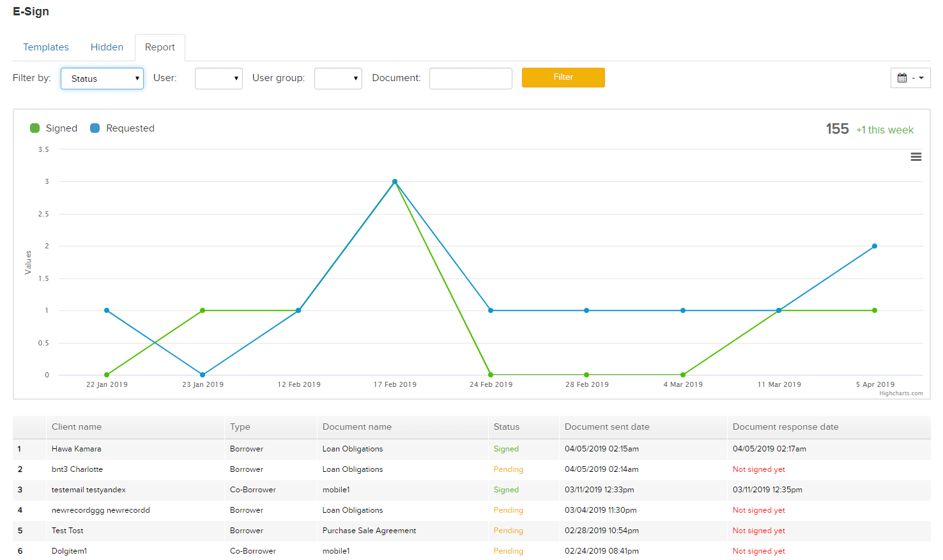Click the Status column header
943x560 pixels.
507,427
